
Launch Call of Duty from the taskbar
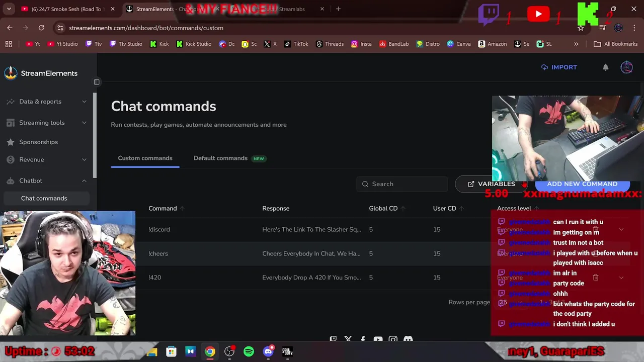pos(287,351)
